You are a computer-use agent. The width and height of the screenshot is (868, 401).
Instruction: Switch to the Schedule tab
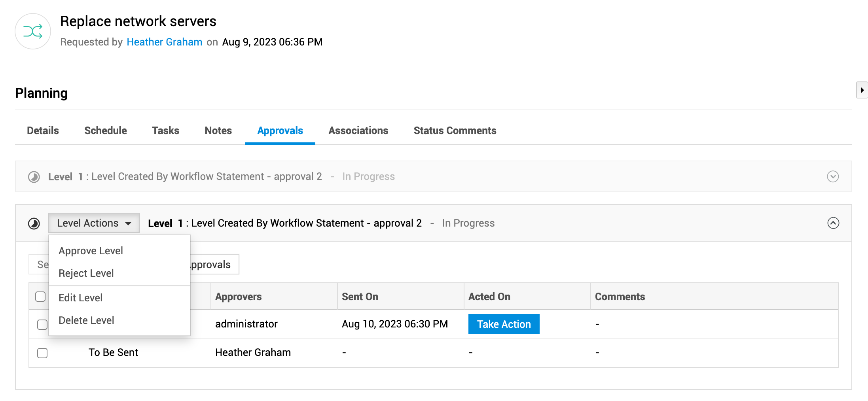coord(106,131)
